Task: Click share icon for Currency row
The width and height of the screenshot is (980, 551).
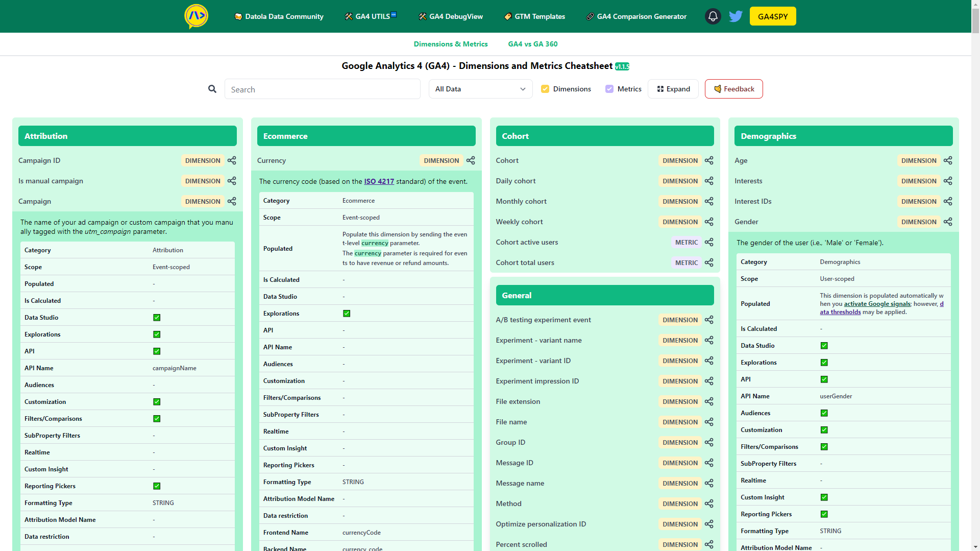Action: click(x=471, y=160)
